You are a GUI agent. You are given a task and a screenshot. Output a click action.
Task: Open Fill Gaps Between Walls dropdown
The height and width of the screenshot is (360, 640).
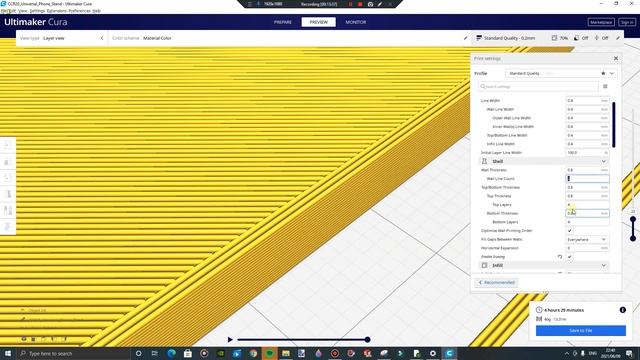point(587,239)
